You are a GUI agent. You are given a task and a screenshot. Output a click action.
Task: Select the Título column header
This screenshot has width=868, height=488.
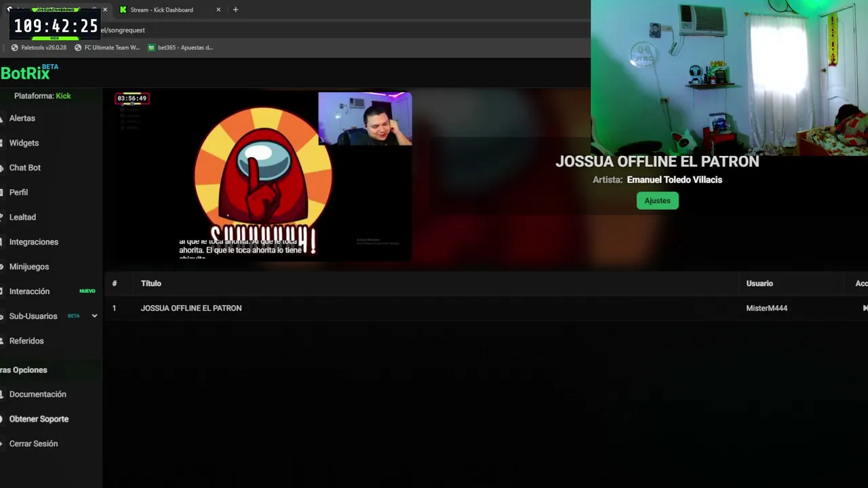[151, 283]
